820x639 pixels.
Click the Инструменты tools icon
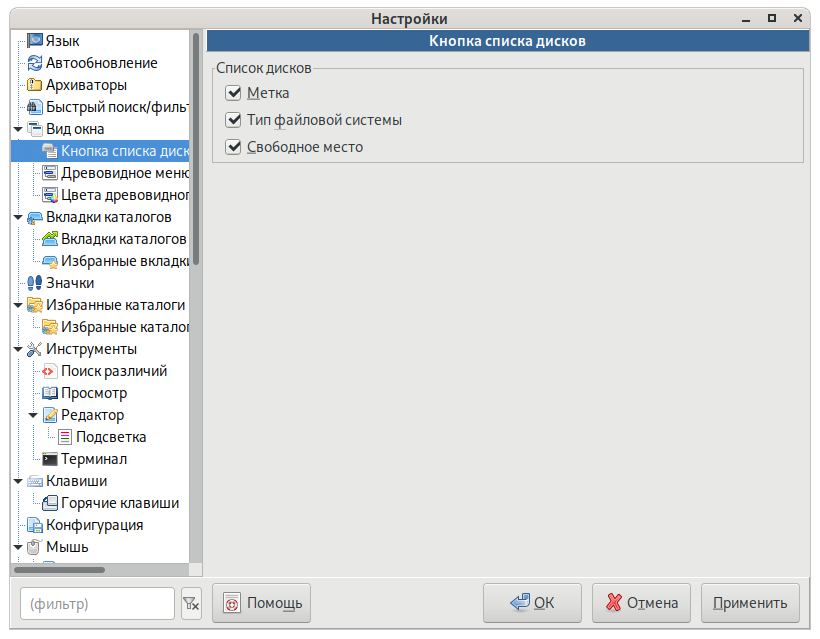click(34, 349)
